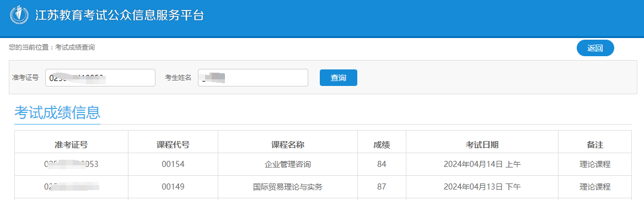The image size is (644, 200).
Task: Click the 国际贸易理论与实务 course name
Action: [x=287, y=187]
